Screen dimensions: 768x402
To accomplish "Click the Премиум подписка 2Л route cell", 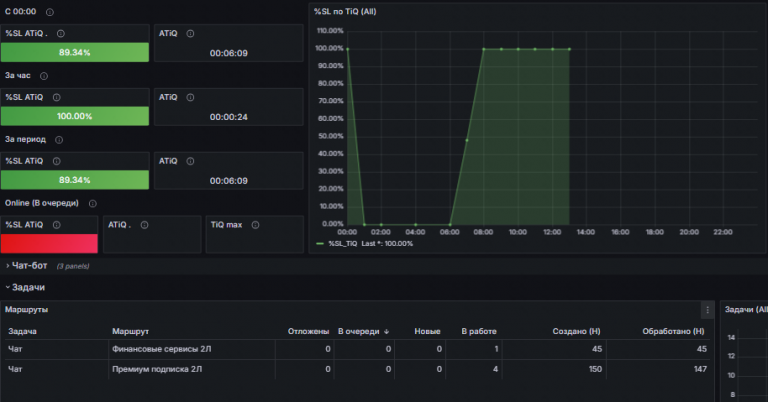I will [157, 369].
